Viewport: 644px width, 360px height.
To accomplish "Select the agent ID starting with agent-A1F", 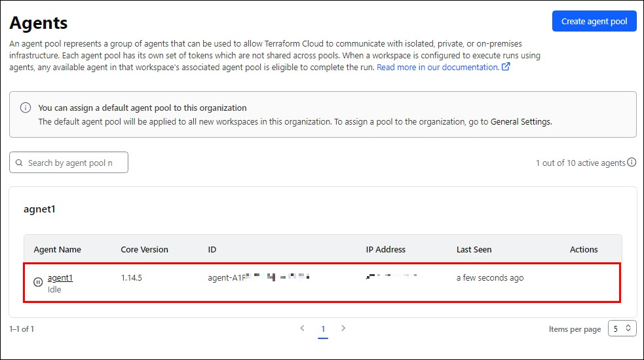I will [x=258, y=277].
